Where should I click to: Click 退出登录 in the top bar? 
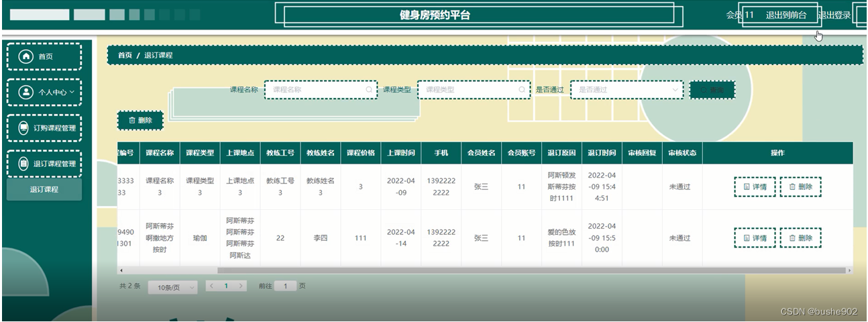[x=834, y=15]
